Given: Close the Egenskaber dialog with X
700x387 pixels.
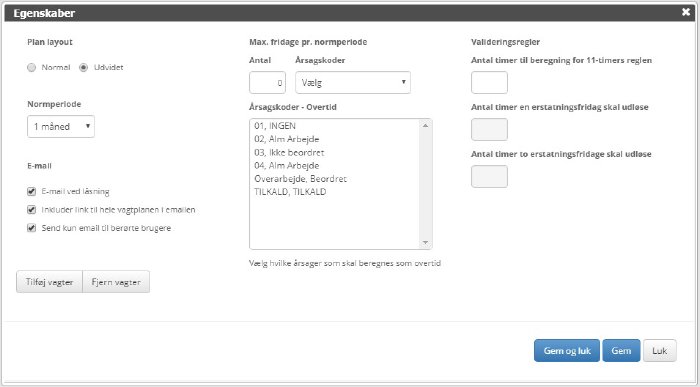Looking at the screenshot, I should (x=686, y=12).
